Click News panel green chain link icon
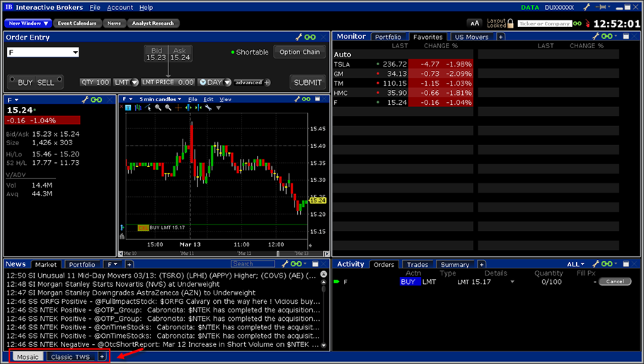Viewport: 644px width, 364px height. [296, 263]
